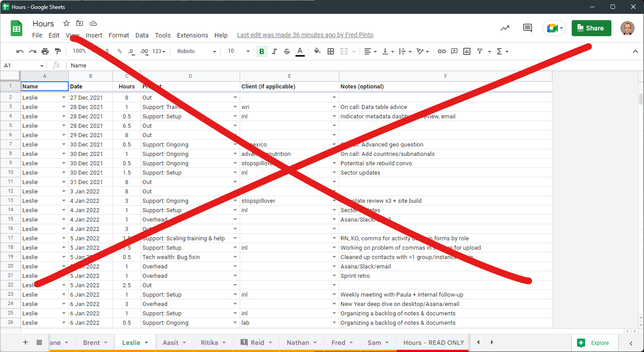The image size is (644, 352).
Task: Hide the menus with the toolbar chevron
Action: [636, 51]
